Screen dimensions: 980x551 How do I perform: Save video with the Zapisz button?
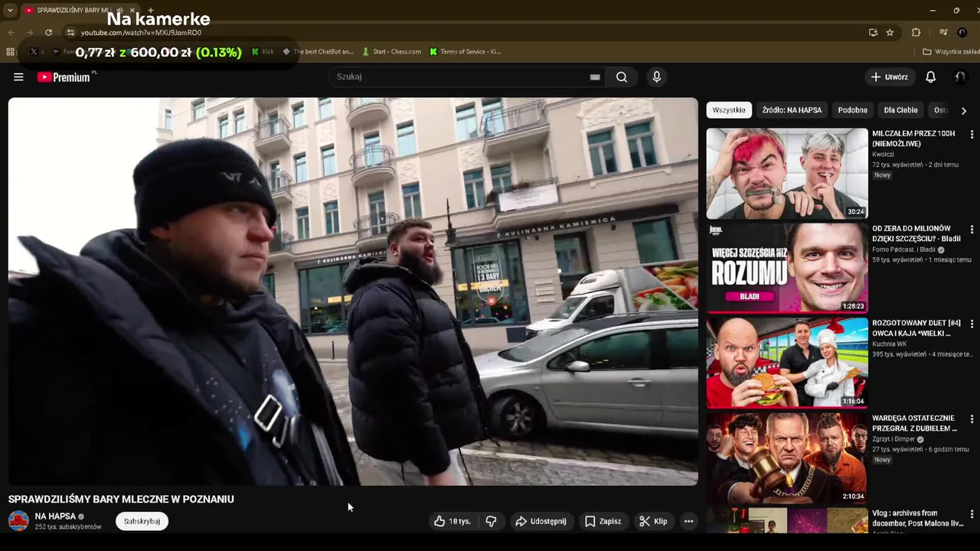[603, 521]
